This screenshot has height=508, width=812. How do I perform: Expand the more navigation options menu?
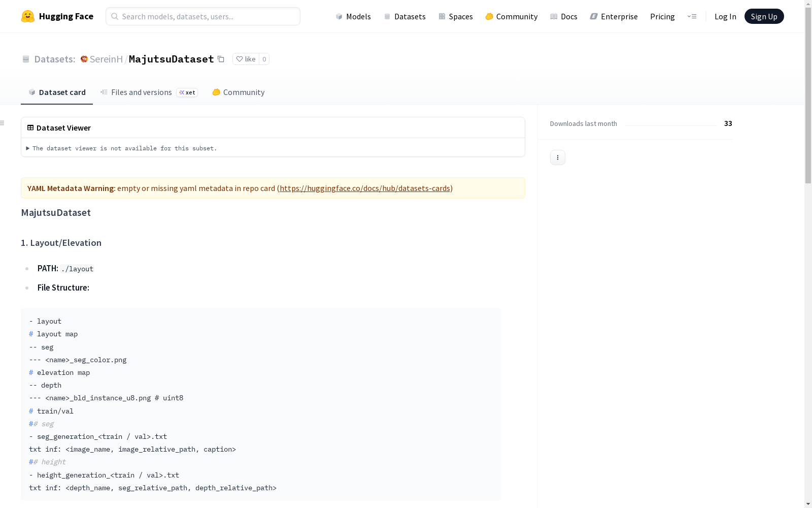(x=692, y=16)
